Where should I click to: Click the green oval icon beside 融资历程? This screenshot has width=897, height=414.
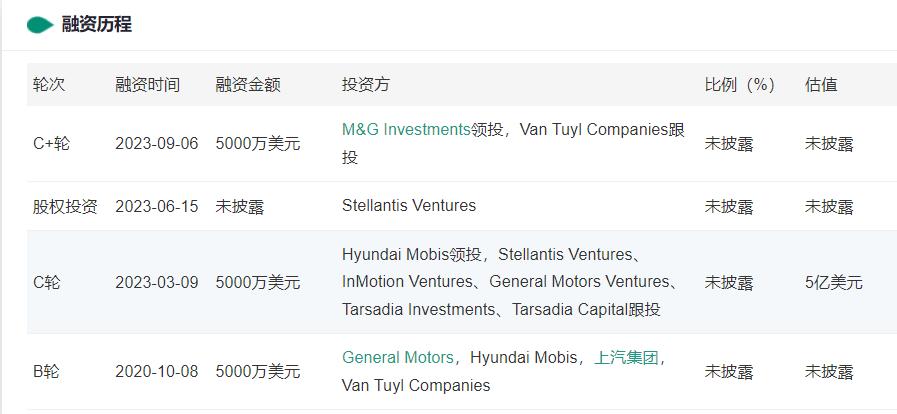pyautogui.click(x=40, y=25)
